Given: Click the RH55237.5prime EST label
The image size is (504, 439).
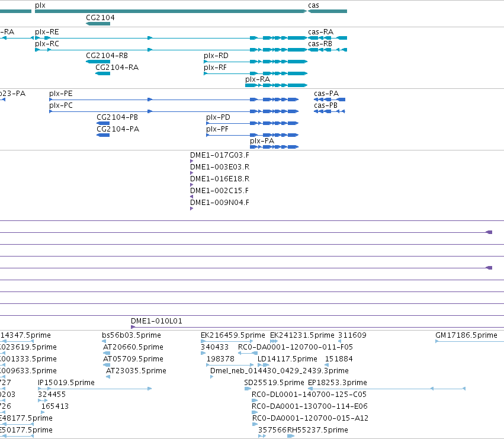Looking at the screenshot, I should pyautogui.click(x=317, y=430).
